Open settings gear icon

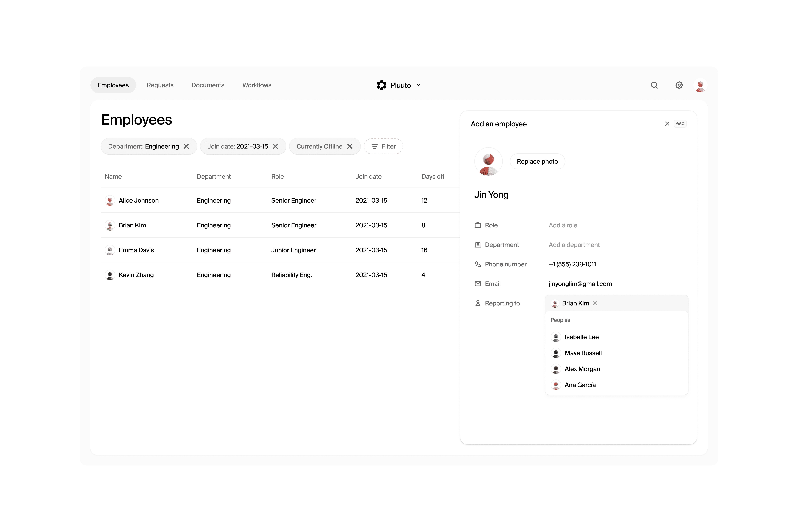679,85
